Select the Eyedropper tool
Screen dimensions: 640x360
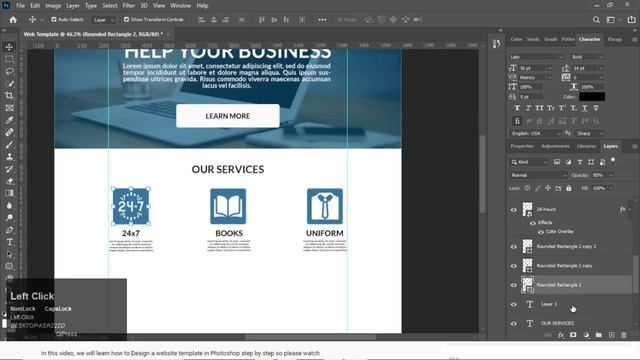tap(9, 120)
